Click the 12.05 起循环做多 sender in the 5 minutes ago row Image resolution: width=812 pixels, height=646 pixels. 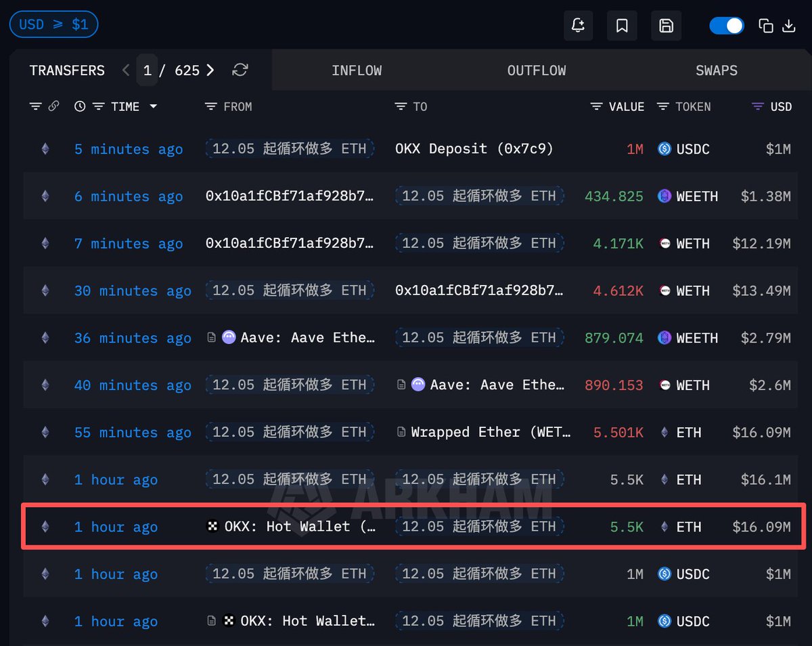[x=290, y=148]
